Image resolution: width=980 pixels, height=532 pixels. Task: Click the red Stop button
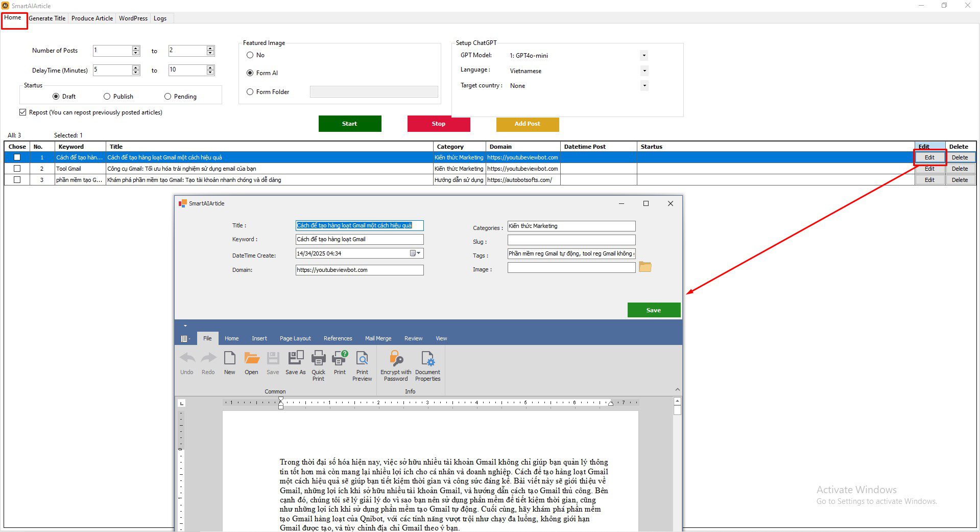(x=439, y=124)
